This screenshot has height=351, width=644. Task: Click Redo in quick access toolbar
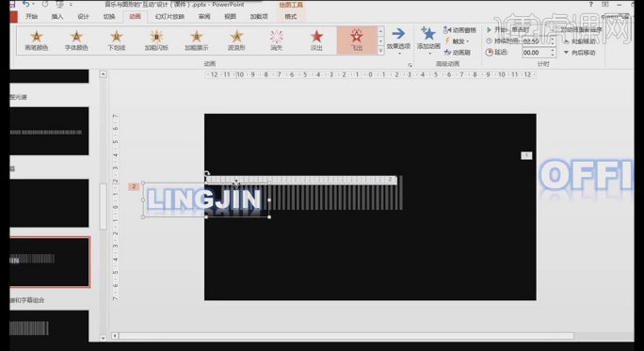[x=45, y=4]
